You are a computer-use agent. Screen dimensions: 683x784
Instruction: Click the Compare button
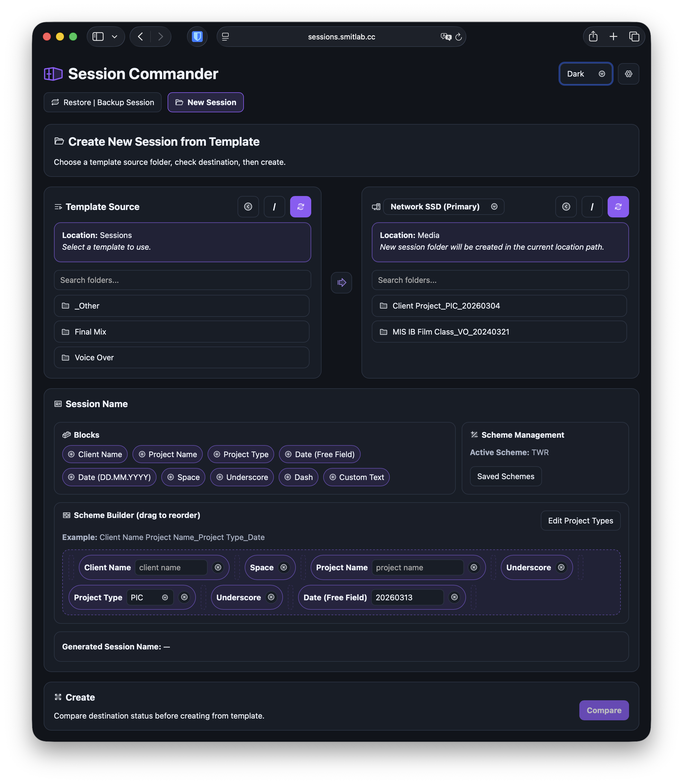tap(604, 710)
